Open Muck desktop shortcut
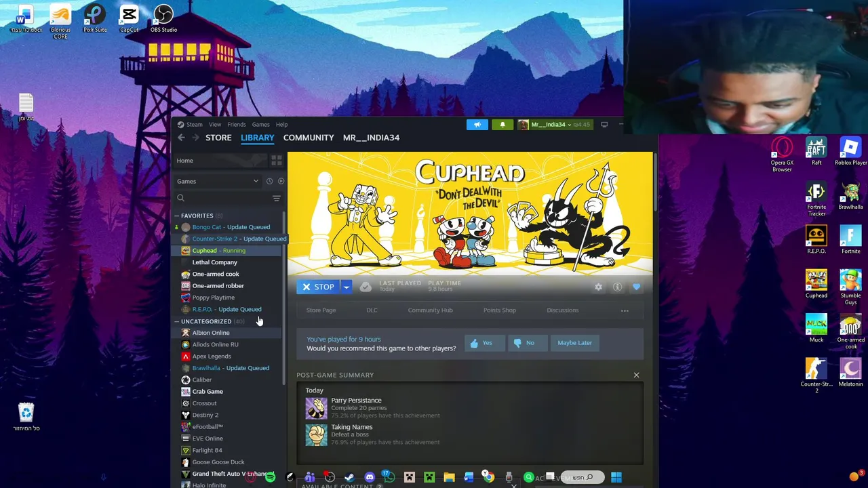This screenshot has height=488, width=868. point(816,328)
